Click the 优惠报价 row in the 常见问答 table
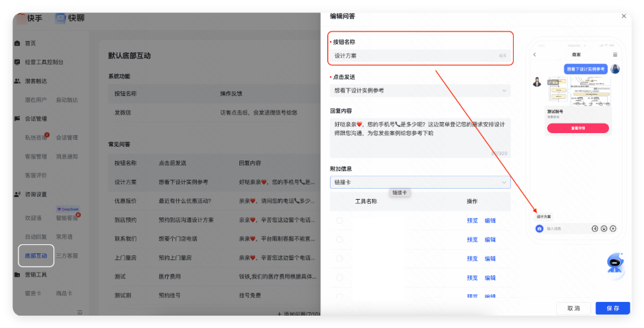644x328 pixels. coord(215,201)
